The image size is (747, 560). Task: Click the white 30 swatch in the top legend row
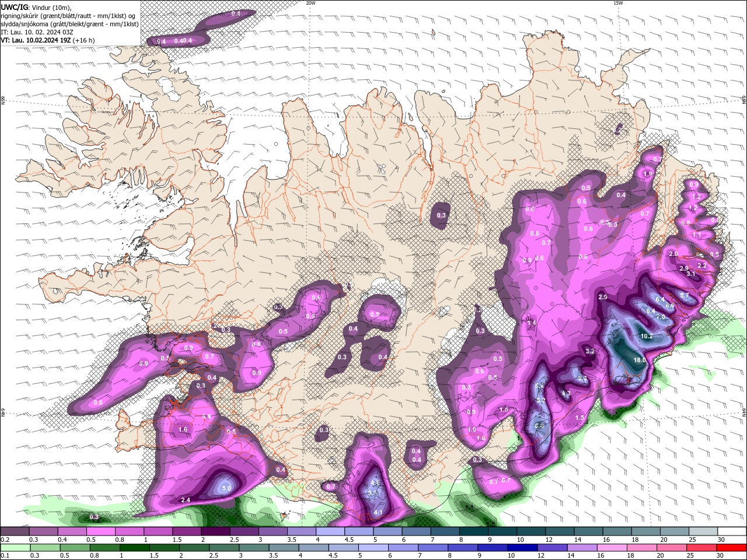tap(732, 531)
